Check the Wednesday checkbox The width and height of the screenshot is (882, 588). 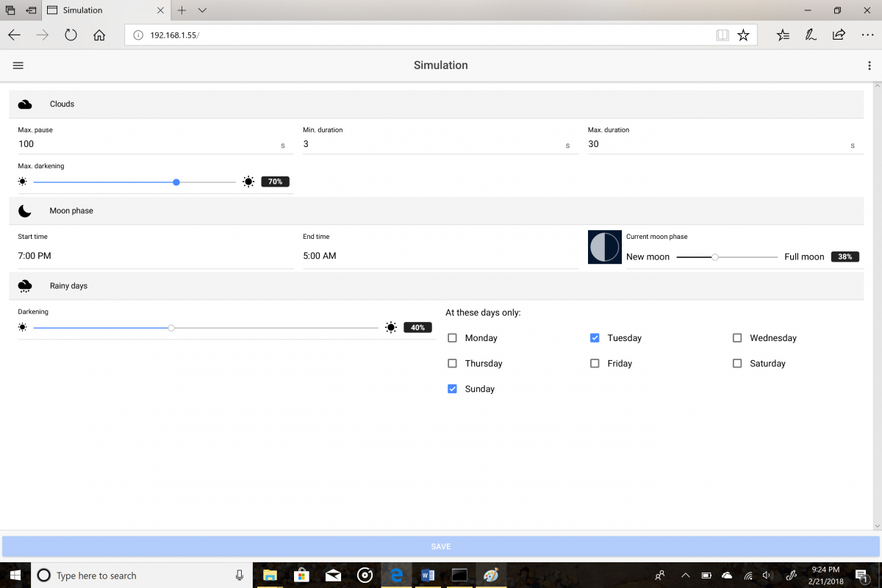click(x=737, y=338)
